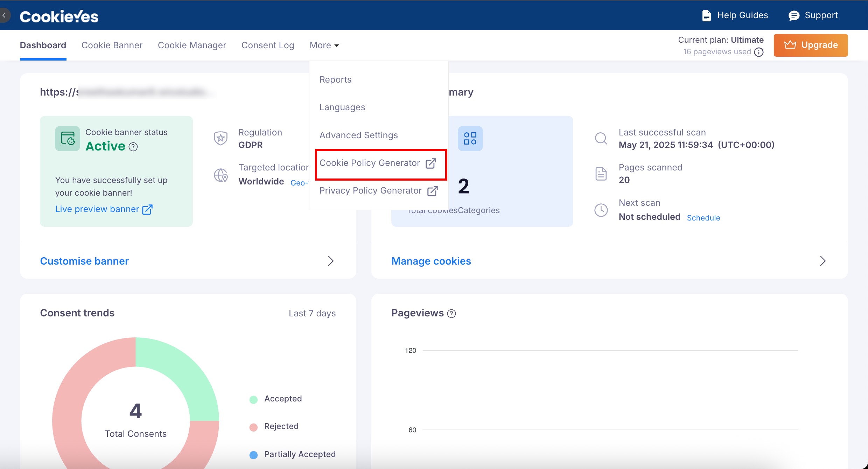
Task: Click the Active status help icon
Action: [x=133, y=147]
